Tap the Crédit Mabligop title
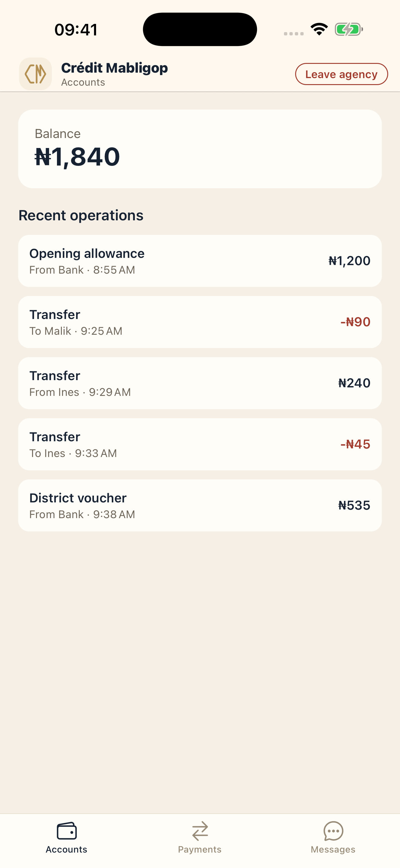This screenshot has height=868, width=400. click(x=114, y=68)
